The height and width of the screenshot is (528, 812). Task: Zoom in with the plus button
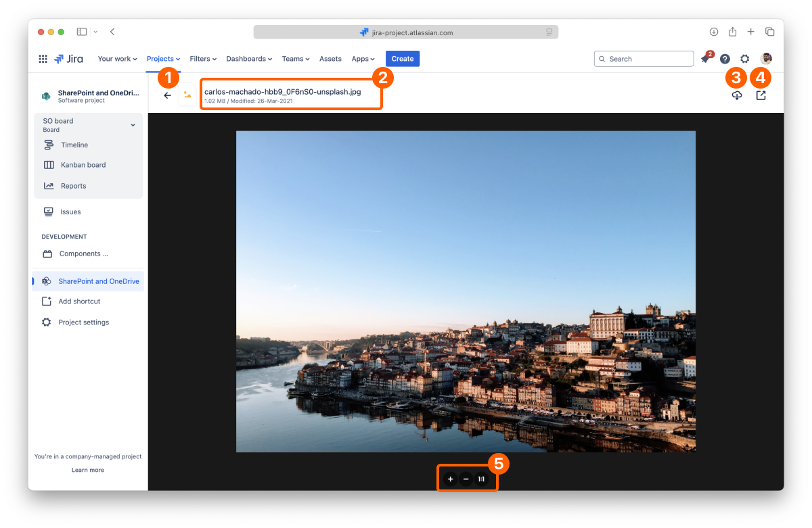click(451, 479)
